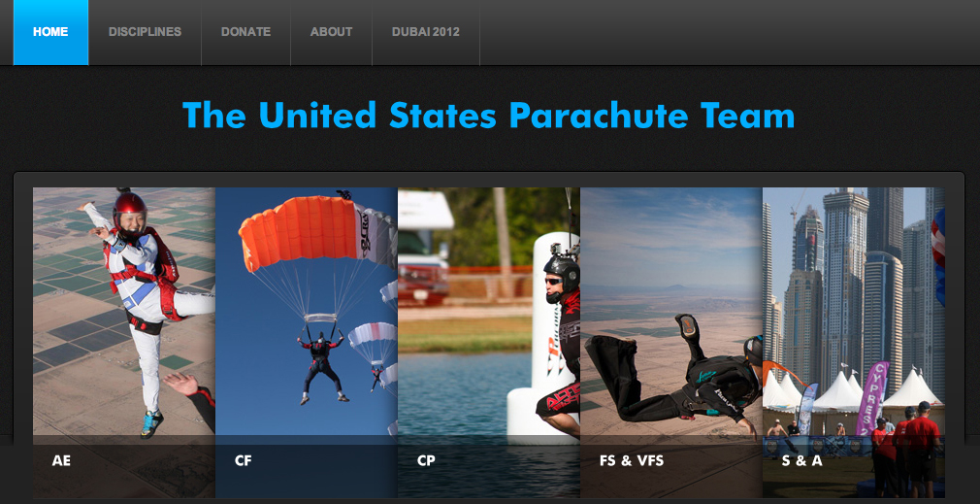The image size is (980, 504).
Task: Open the FS & VFS skydiver panel
Action: click(671, 343)
